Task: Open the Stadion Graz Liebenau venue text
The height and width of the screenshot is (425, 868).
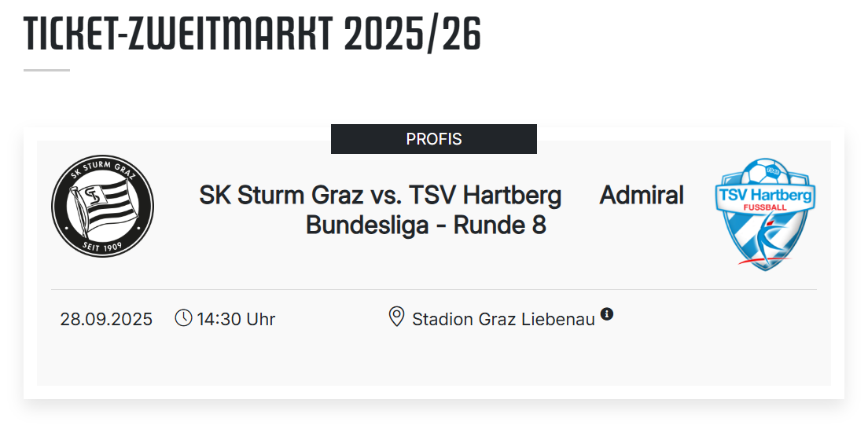Action: click(x=503, y=320)
